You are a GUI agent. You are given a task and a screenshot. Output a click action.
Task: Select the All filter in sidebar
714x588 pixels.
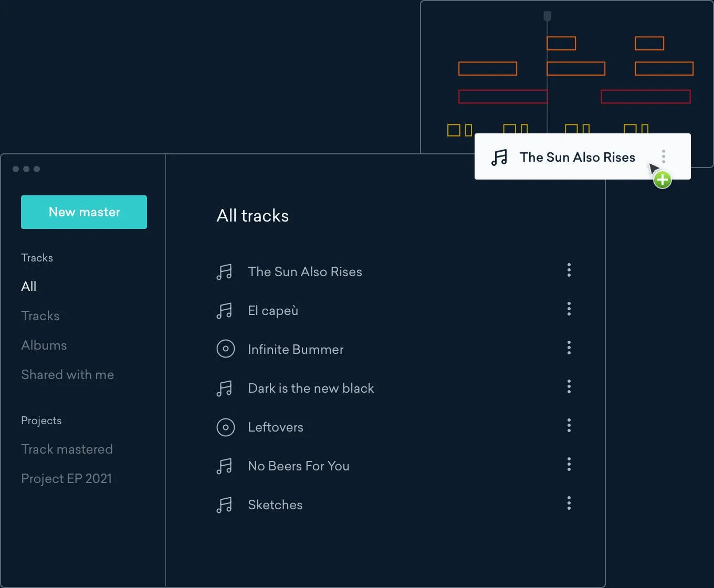point(29,287)
